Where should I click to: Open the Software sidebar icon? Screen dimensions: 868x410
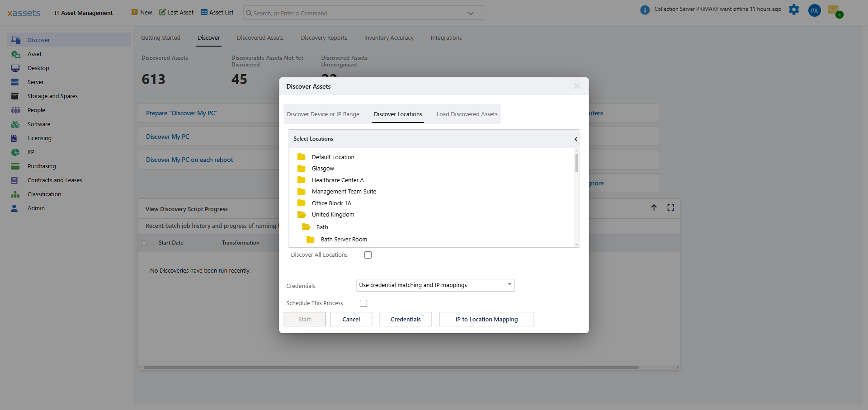(x=15, y=124)
